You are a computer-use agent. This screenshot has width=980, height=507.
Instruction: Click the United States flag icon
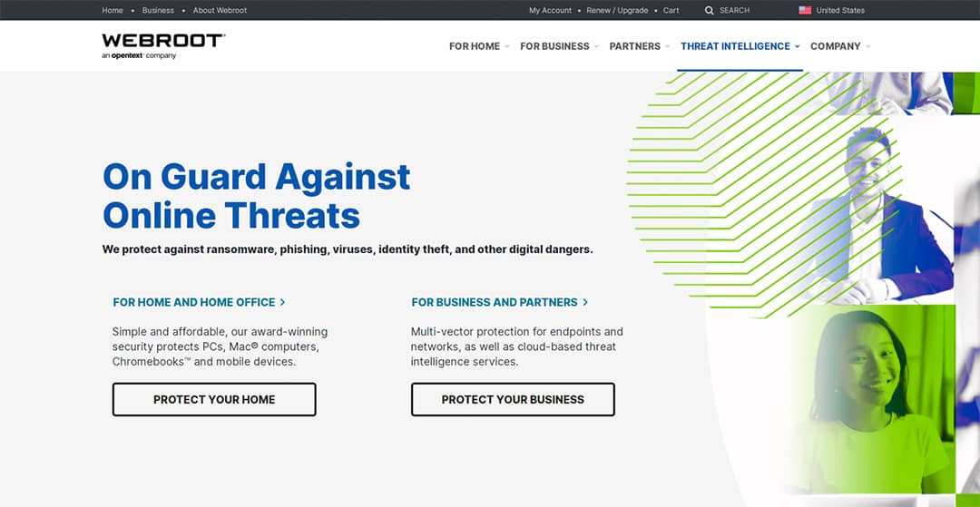click(805, 11)
